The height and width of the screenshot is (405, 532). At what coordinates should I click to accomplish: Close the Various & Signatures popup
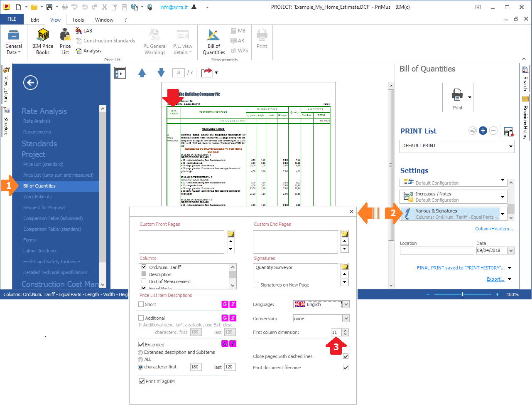click(351, 211)
